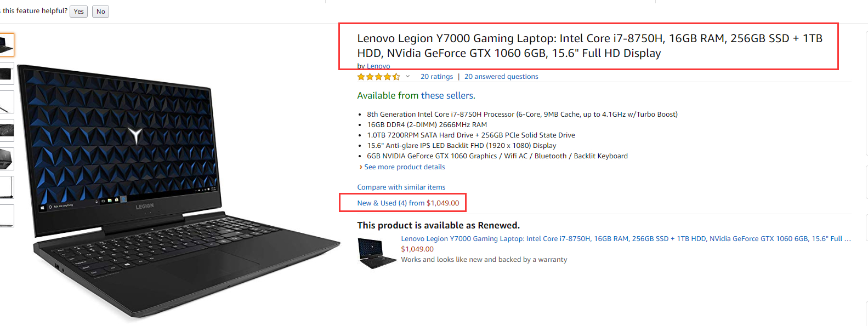This screenshot has width=868, height=326.
Task: Select the third thumbnail in the image strip
Action: point(7,102)
